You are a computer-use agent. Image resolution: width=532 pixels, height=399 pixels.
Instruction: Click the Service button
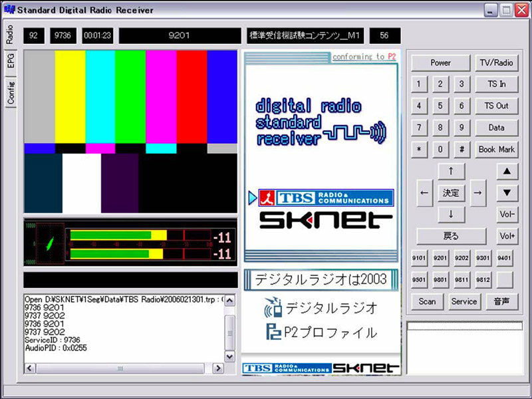click(464, 301)
